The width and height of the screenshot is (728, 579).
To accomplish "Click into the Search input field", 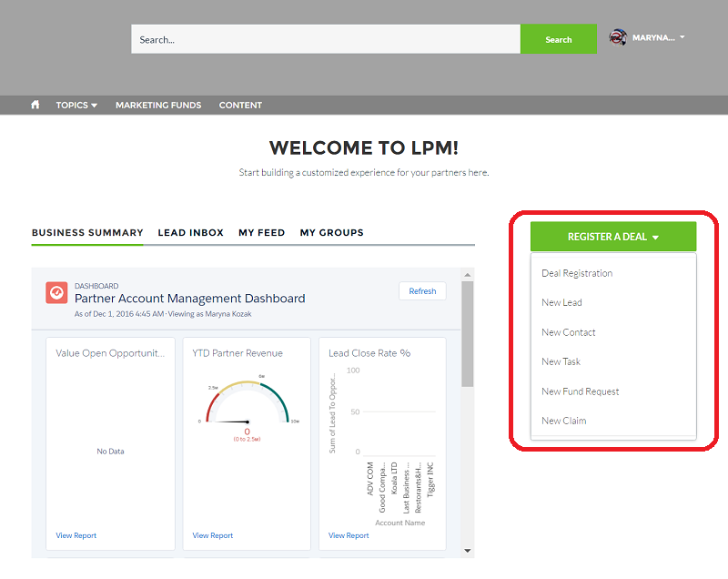I will [326, 39].
